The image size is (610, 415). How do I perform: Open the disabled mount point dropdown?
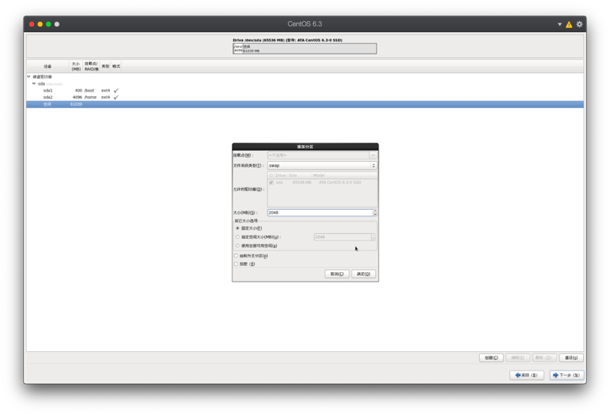322,155
